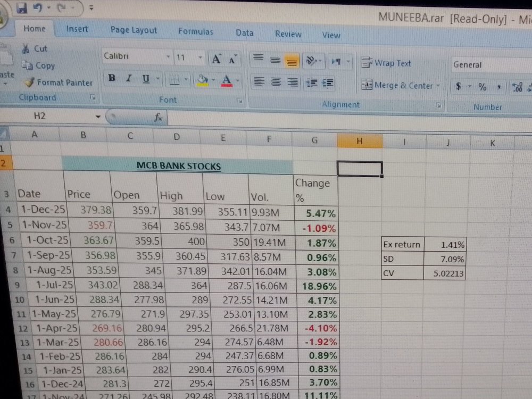532x399 pixels.
Task: Click into the formula bar
Action: pyautogui.click(x=350, y=122)
